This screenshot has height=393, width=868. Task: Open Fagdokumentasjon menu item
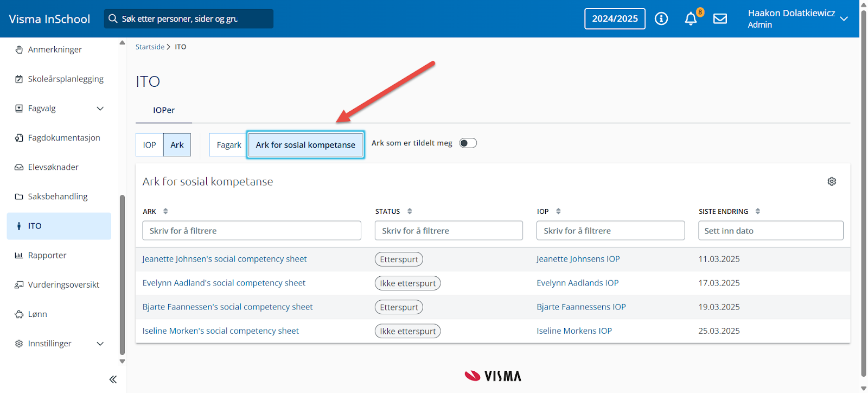click(x=64, y=138)
